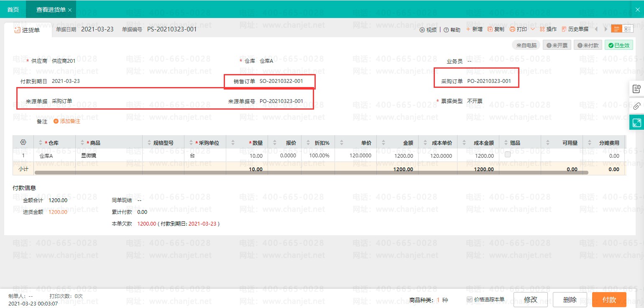Toggle 价格追踪本单 checkbox
This screenshot has width=644, height=308.
pyautogui.click(x=470, y=300)
